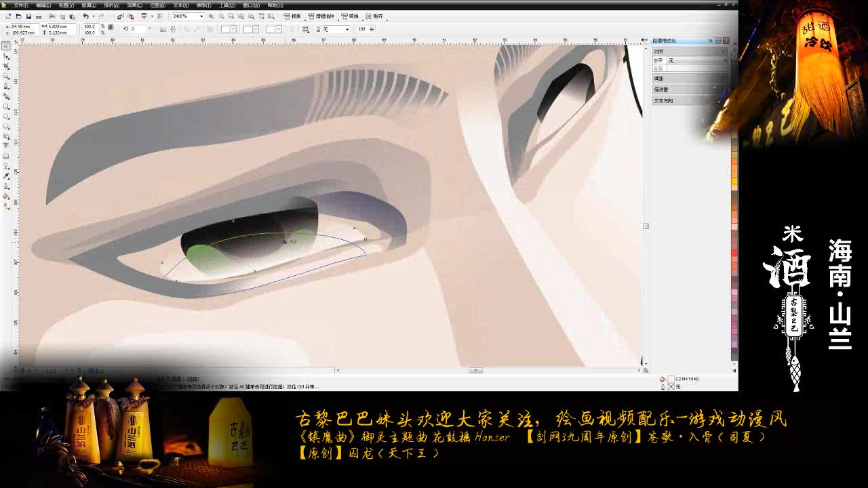Click the Zoom out magnifier icon

221,16
